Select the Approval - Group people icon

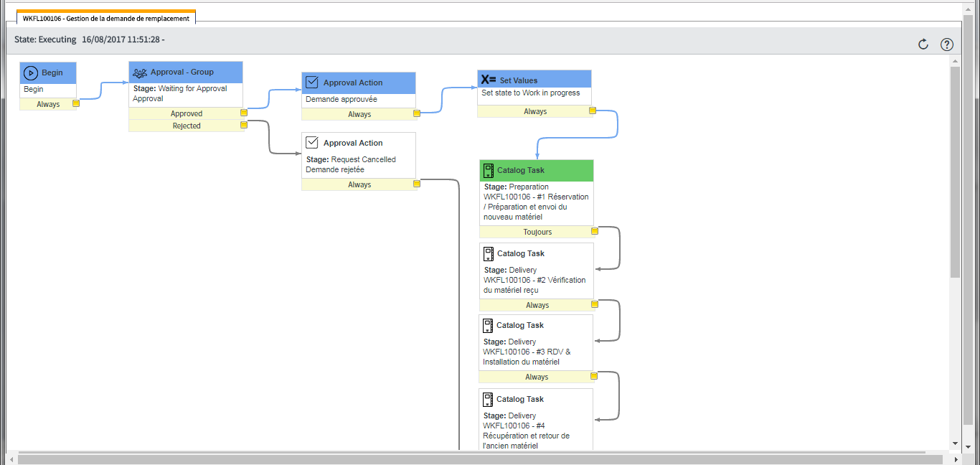coord(140,72)
